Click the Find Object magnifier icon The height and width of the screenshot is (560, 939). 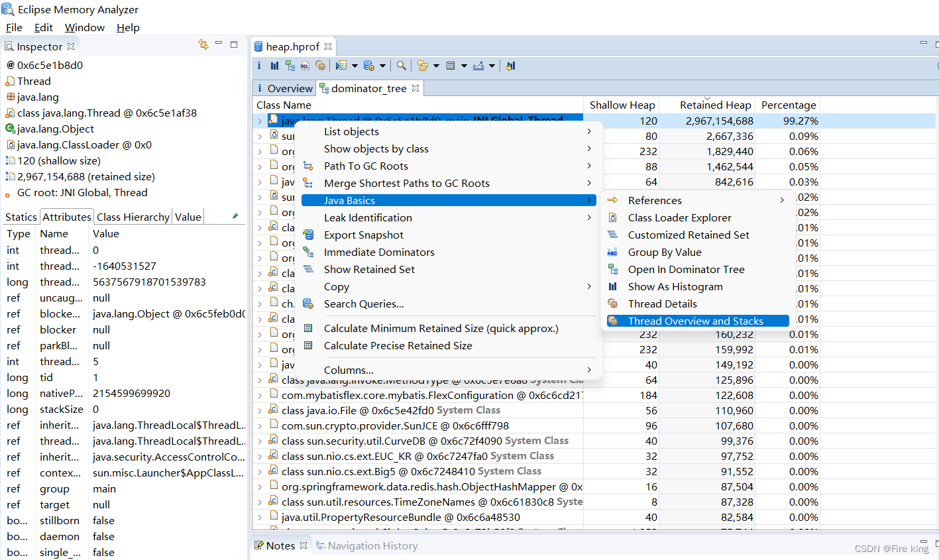(x=402, y=66)
